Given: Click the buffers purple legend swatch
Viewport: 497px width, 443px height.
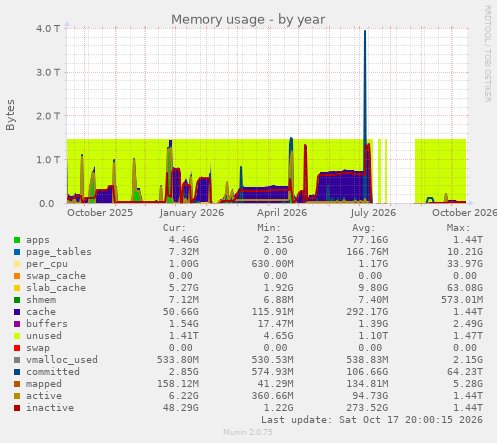Looking at the screenshot, I should (x=17, y=324).
